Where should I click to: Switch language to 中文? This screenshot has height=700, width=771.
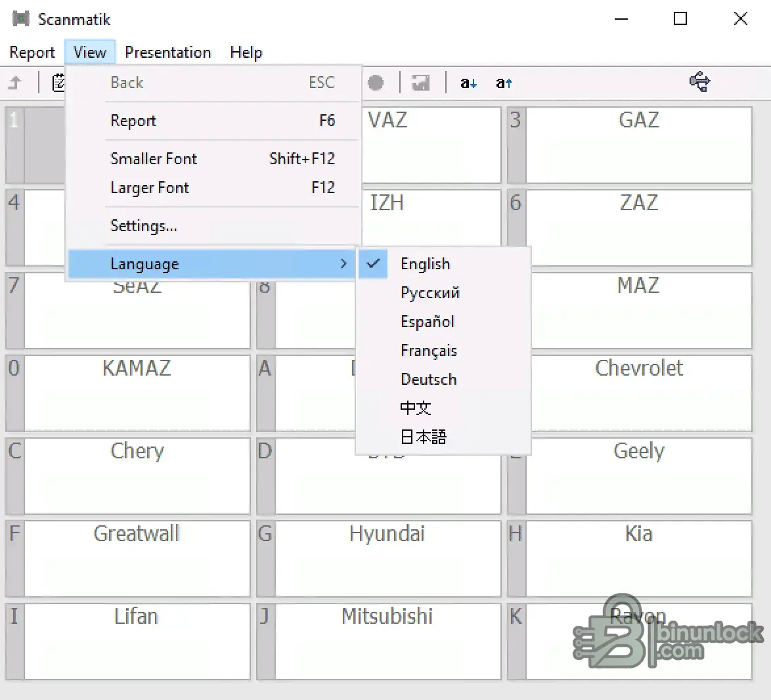443,408
